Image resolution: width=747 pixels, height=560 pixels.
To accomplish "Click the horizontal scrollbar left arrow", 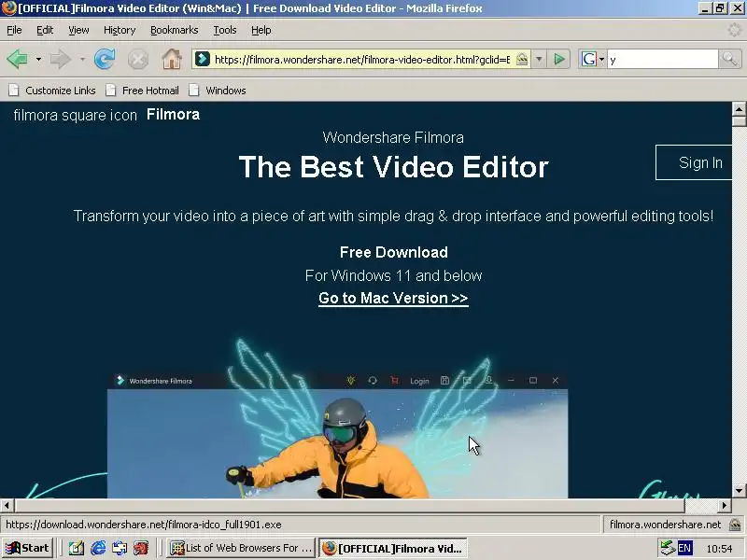I will pyautogui.click(x=7, y=505).
